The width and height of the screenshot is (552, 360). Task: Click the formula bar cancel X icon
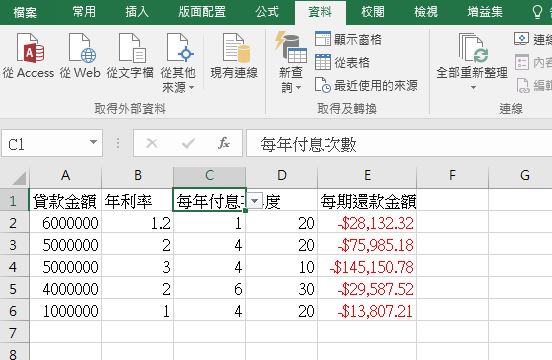click(152, 143)
